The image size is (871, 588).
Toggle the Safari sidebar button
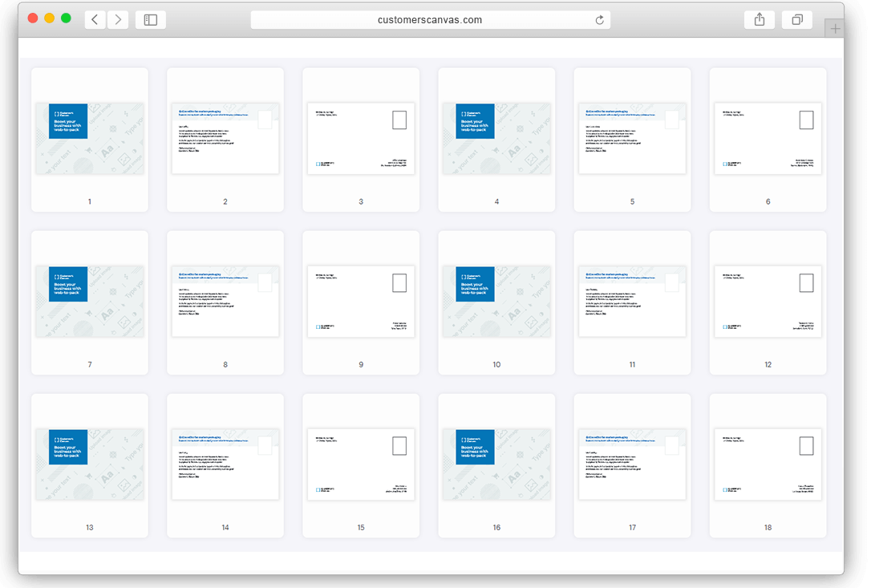[x=151, y=20]
